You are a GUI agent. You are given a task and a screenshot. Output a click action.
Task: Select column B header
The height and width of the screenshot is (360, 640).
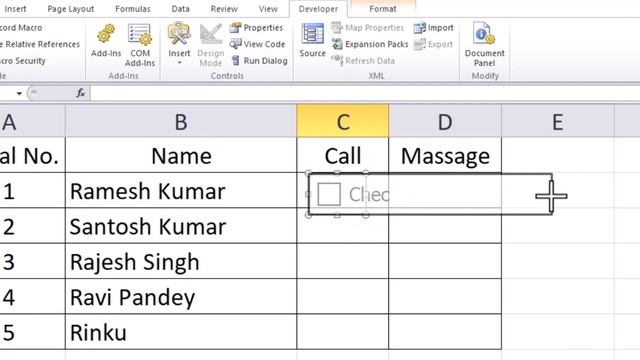click(x=181, y=121)
